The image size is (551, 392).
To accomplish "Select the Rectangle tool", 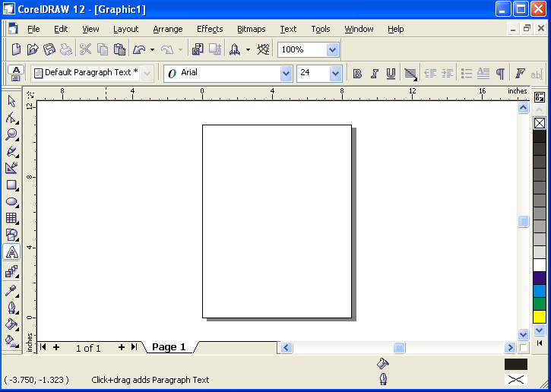I will (11, 185).
